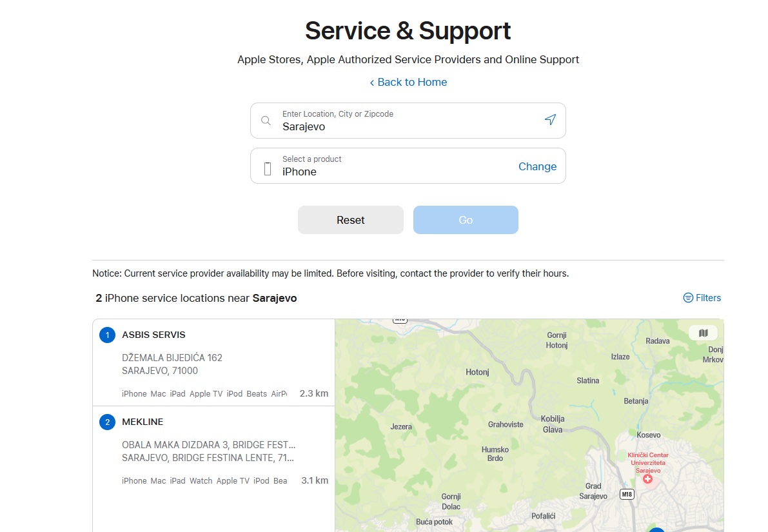Viewport: 768px width, 532px height.
Task: Click Change to pick another product
Action: pos(537,166)
